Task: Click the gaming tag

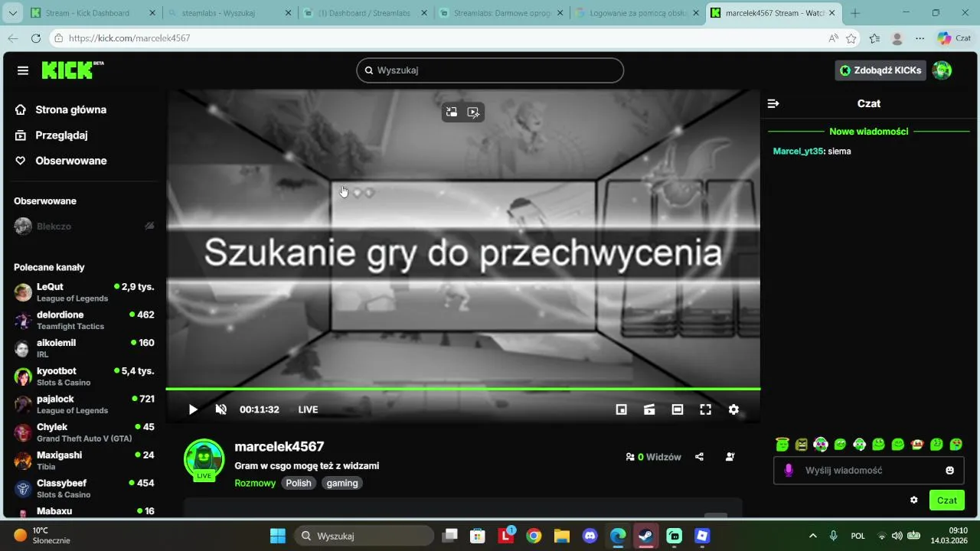Action: (x=342, y=483)
